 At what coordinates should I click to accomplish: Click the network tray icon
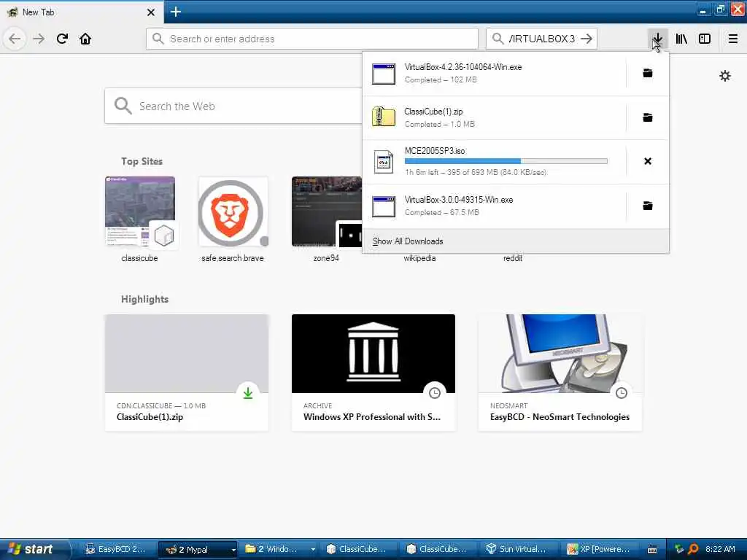679,549
